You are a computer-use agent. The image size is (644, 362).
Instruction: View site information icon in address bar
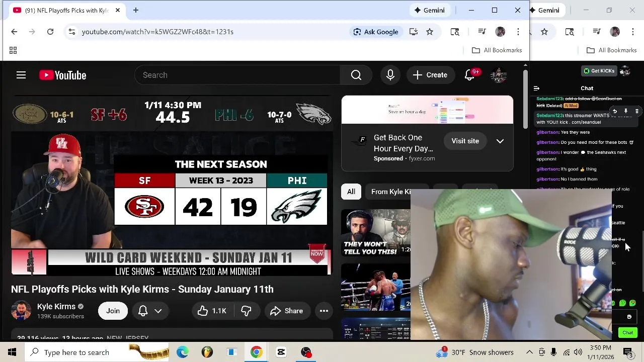[x=72, y=32]
